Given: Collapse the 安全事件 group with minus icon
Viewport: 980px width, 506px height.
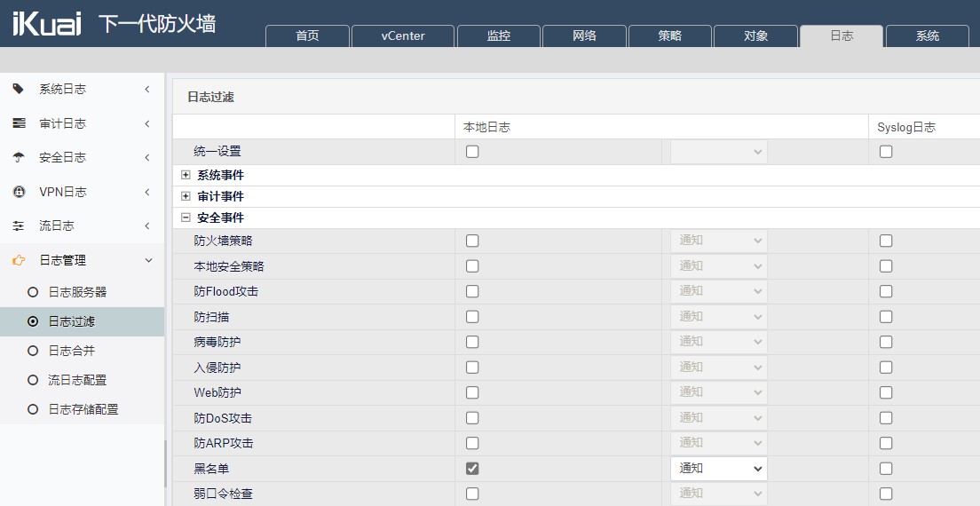Looking at the screenshot, I should (x=186, y=217).
